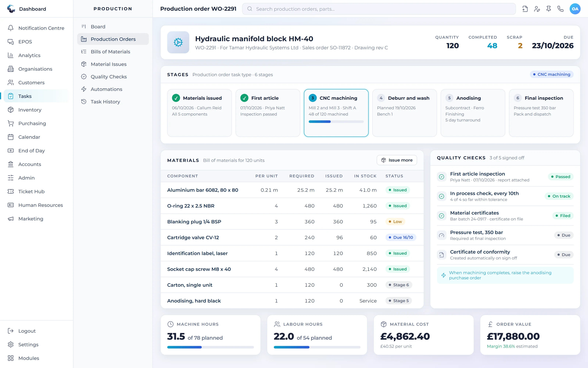Select the Marketing megaphone icon
The width and height of the screenshot is (588, 368).
(x=11, y=219)
